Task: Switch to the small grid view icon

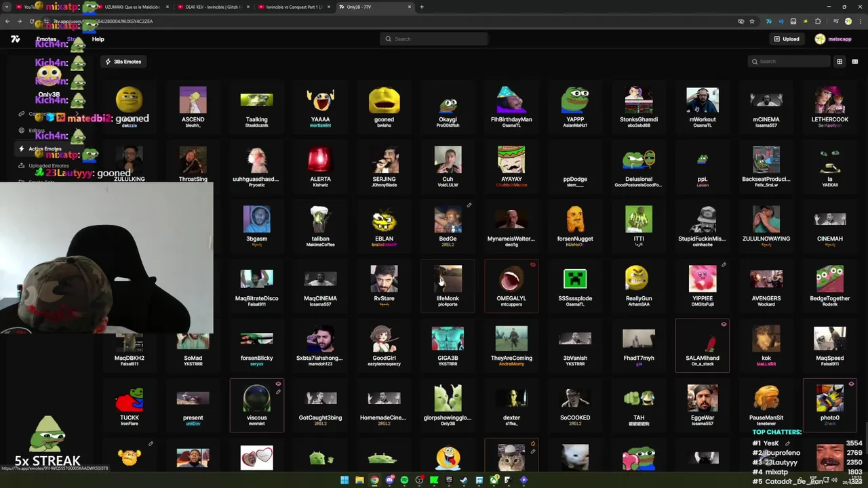Action: tap(854, 62)
